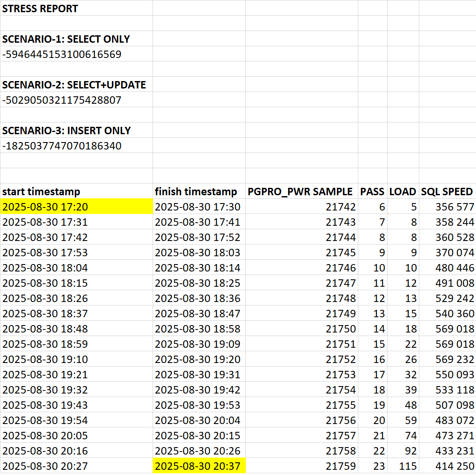Click the -5029050321175428807 cell

(x=76, y=100)
